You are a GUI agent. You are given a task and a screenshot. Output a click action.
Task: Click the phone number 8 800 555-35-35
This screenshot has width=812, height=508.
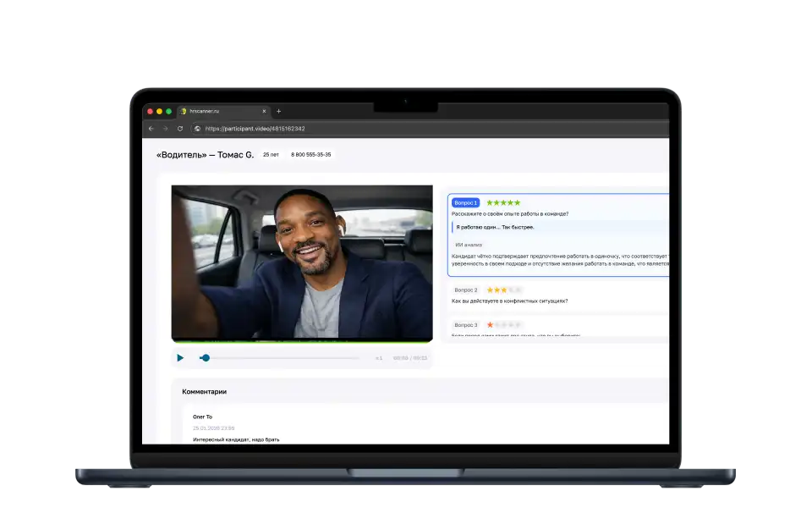(x=311, y=155)
